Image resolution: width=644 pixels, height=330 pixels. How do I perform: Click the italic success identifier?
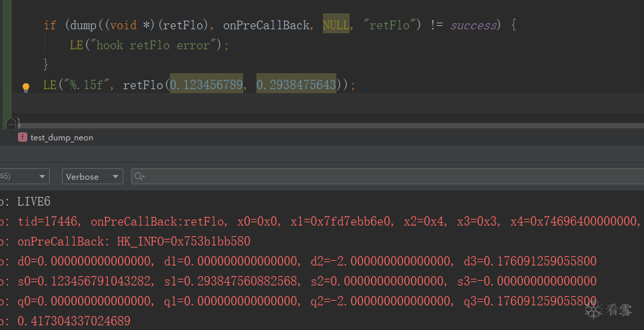(x=474, y=25)
